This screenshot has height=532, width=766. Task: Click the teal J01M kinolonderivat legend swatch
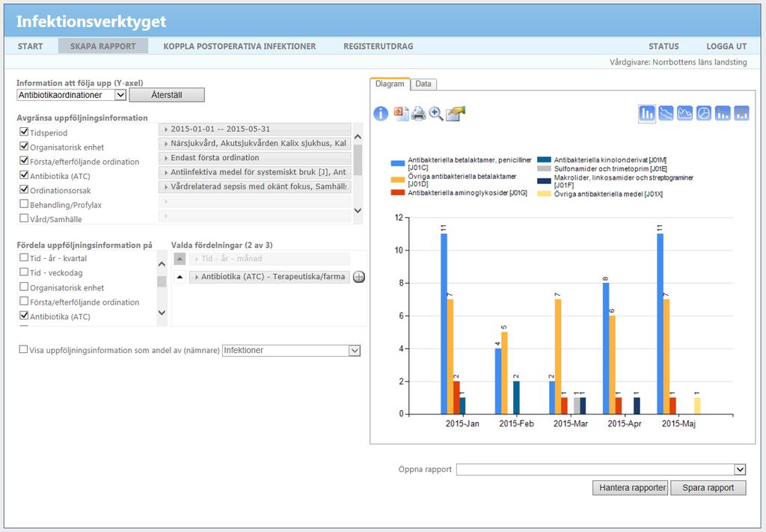(x=545, y=159)
